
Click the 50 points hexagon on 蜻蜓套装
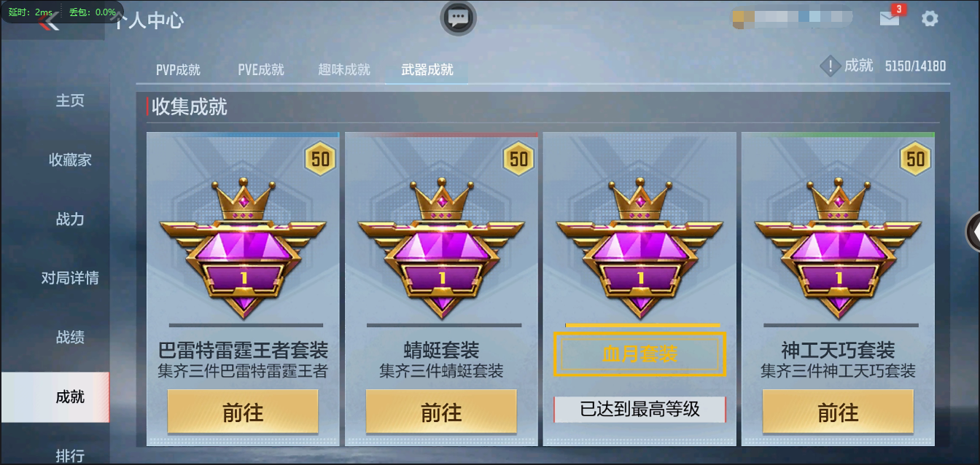point(519,158)
